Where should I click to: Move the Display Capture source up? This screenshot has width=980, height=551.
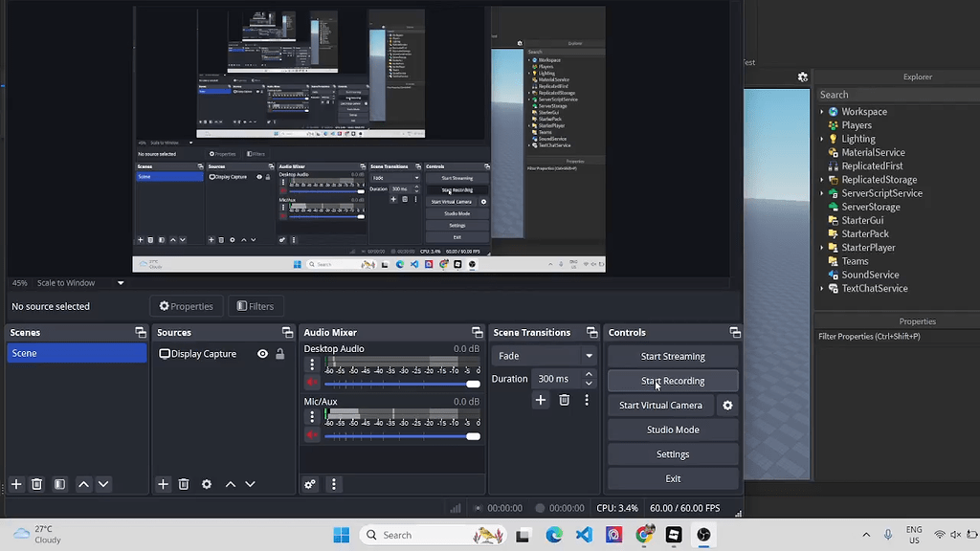point(231,484)
